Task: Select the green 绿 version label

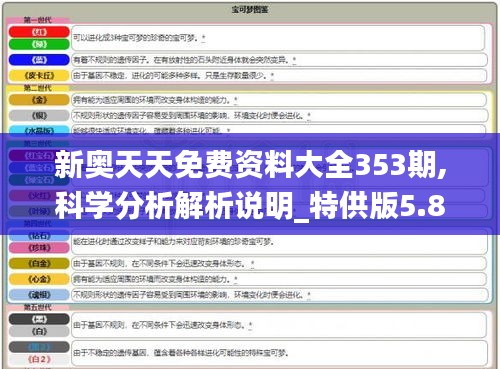Action: tap(39, 44)
